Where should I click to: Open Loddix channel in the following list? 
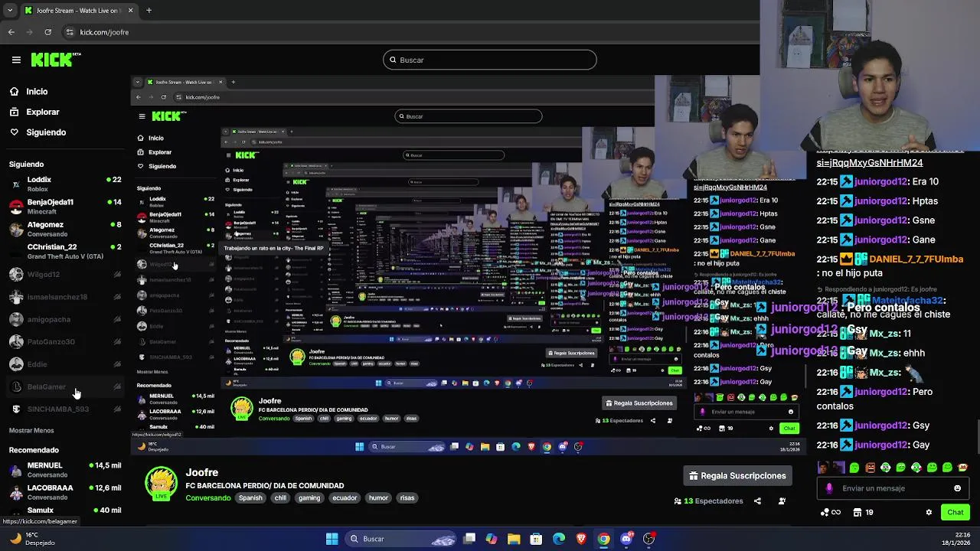coord(65,184)
